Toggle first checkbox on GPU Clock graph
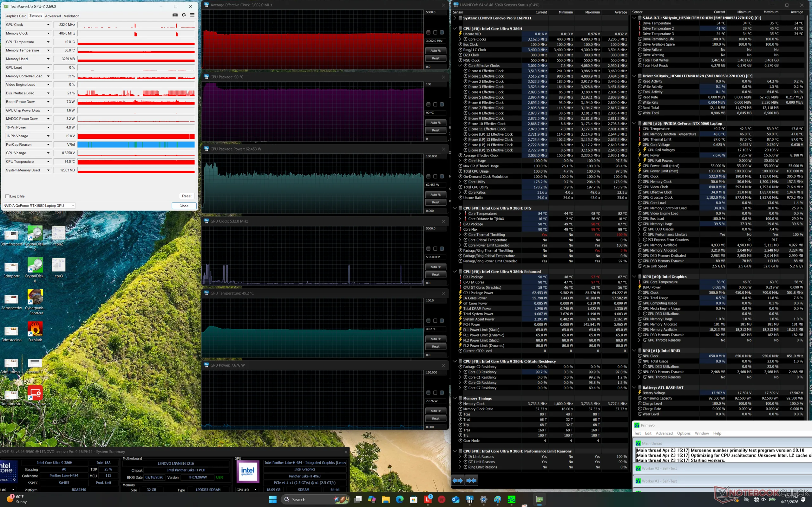This screenshot has height=507, width=812. tap(428, 249)
